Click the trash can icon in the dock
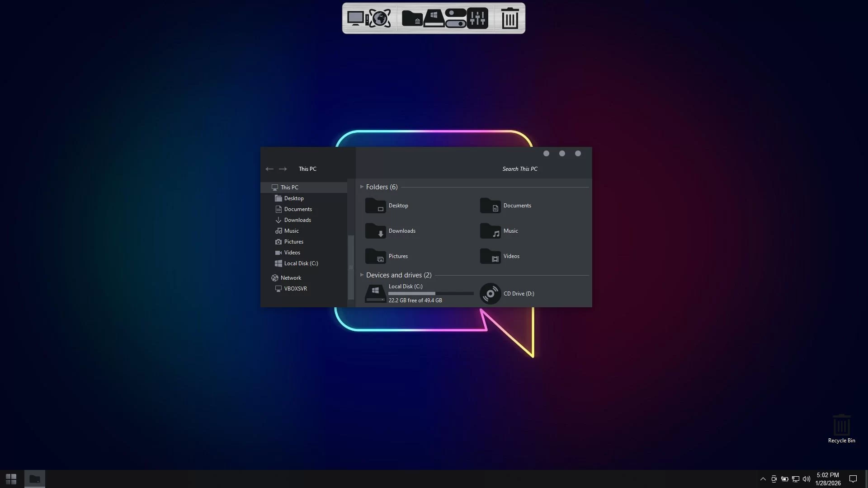 (510, 19)
